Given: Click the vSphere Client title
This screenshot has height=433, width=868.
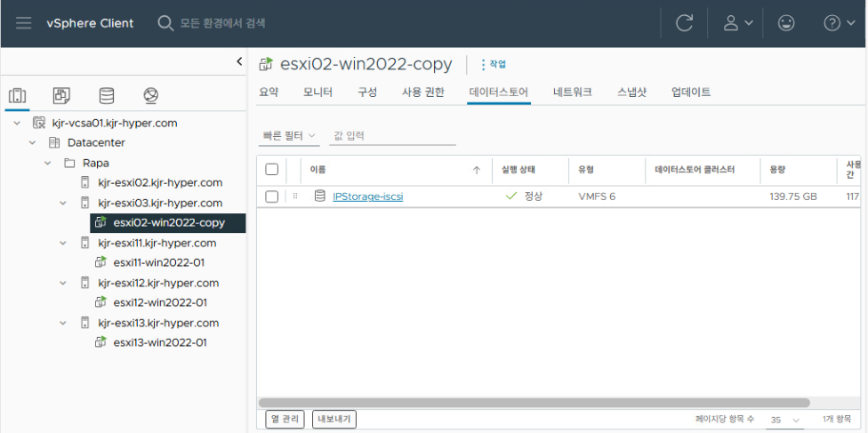Looking at the screenshot, I should (x=90, y=23).
